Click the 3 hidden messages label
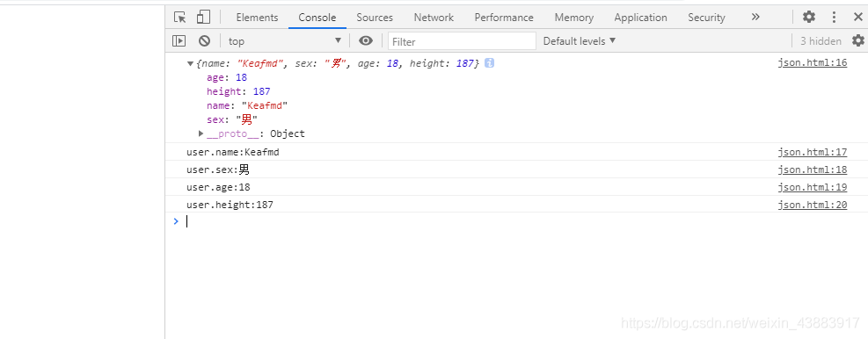This screenshot has height=339, width=868. [821, 41]
